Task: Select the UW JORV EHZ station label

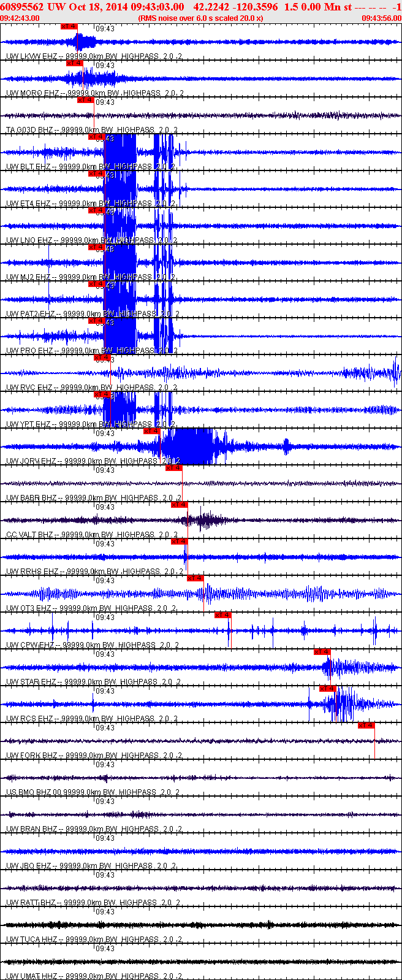Action: coord(31,461)
